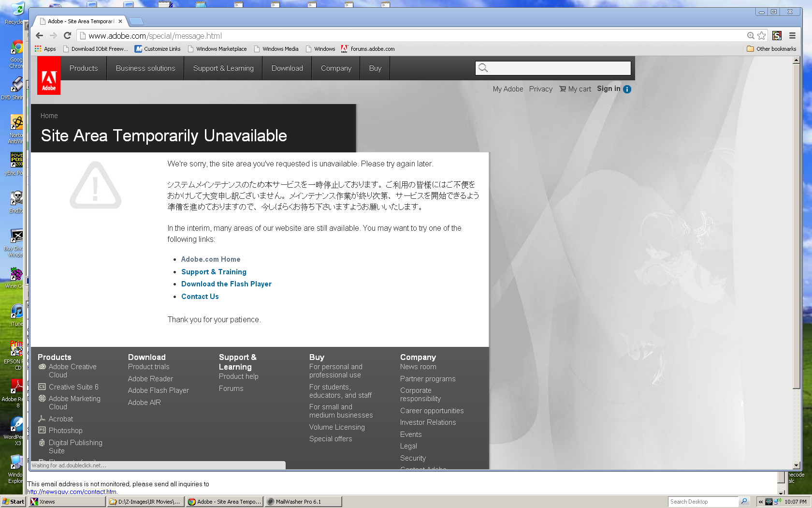
Task: Click the search desktop magnifier button
Action: pyautogui.click(x=744, y=502)
